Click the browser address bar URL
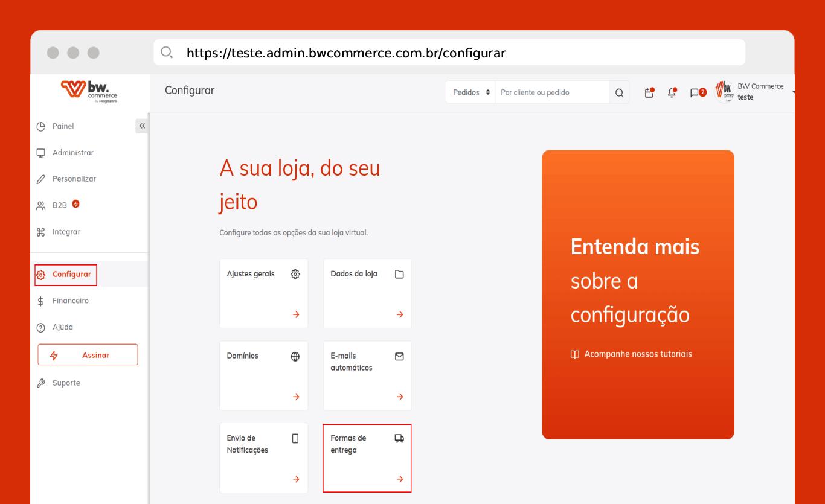 click(345, 53)
